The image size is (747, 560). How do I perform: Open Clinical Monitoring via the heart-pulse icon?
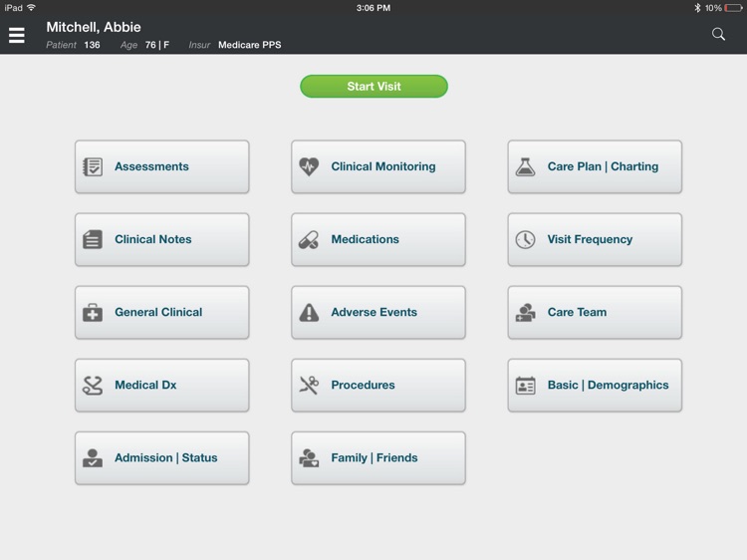tap(309, 166)
